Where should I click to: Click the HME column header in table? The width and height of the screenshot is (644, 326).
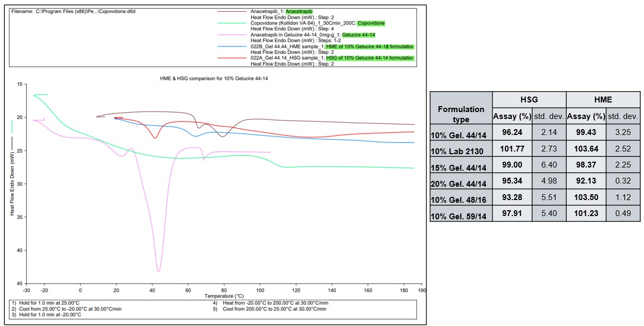602,99
